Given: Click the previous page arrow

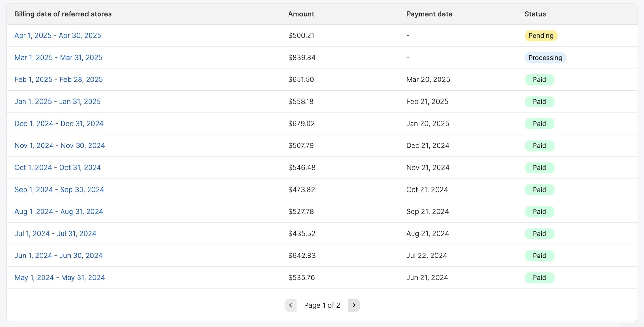Looking at the screenshot, I should coord(290,305).
